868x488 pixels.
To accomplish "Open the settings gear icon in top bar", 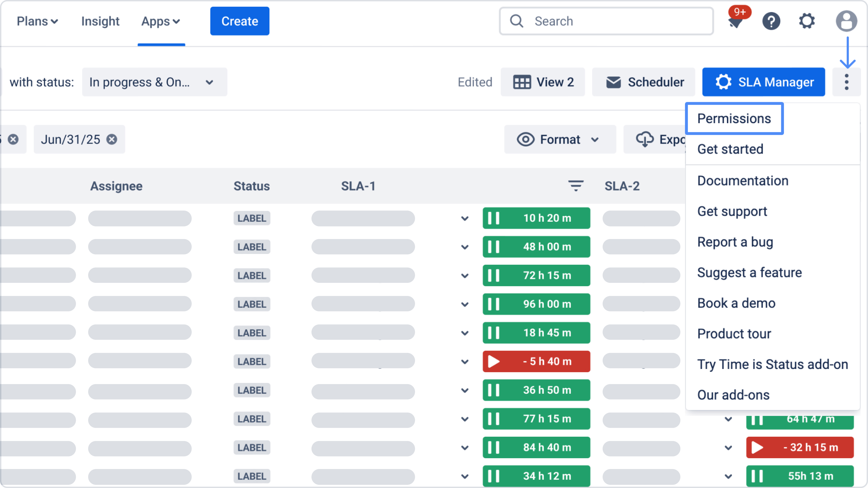I will [x=807, y=21].
